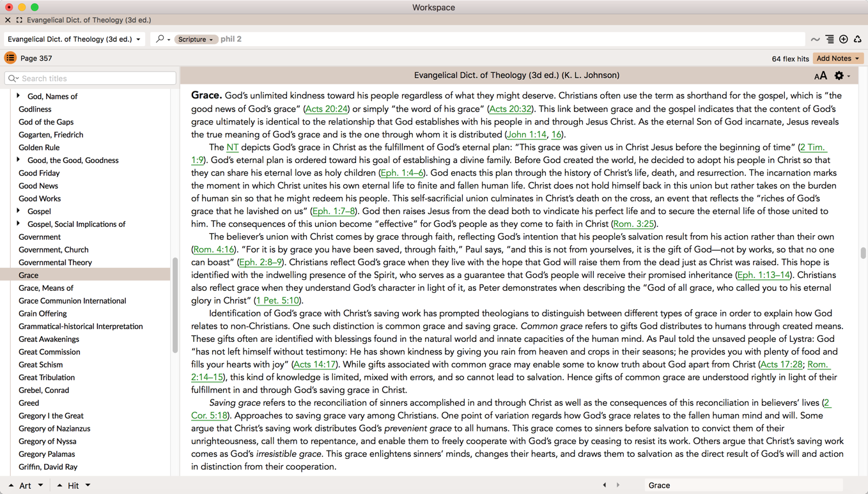Open the Add Notes dropdown
The image size is (868, 494).
pyautogui.click(x=837, y=58)
